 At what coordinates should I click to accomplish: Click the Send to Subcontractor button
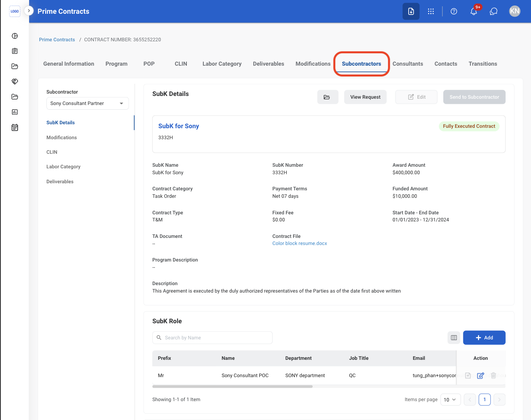(474, 97)
